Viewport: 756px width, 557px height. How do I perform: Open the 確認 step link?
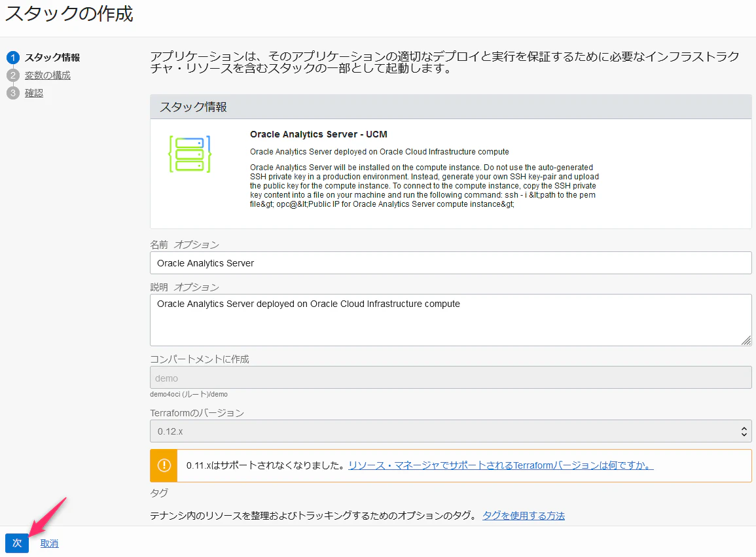pos(34,93)
